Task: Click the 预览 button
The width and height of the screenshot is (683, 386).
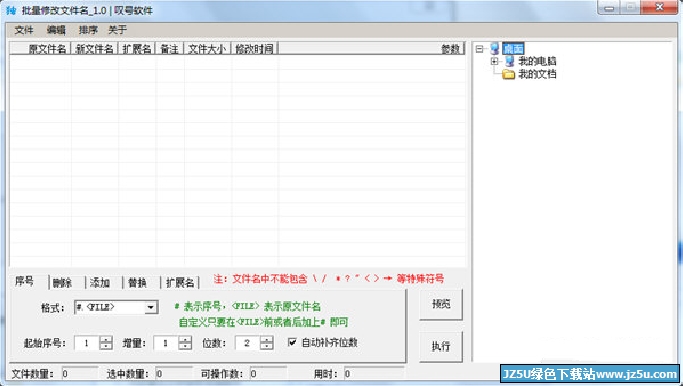Action: [x=441, y=304]
